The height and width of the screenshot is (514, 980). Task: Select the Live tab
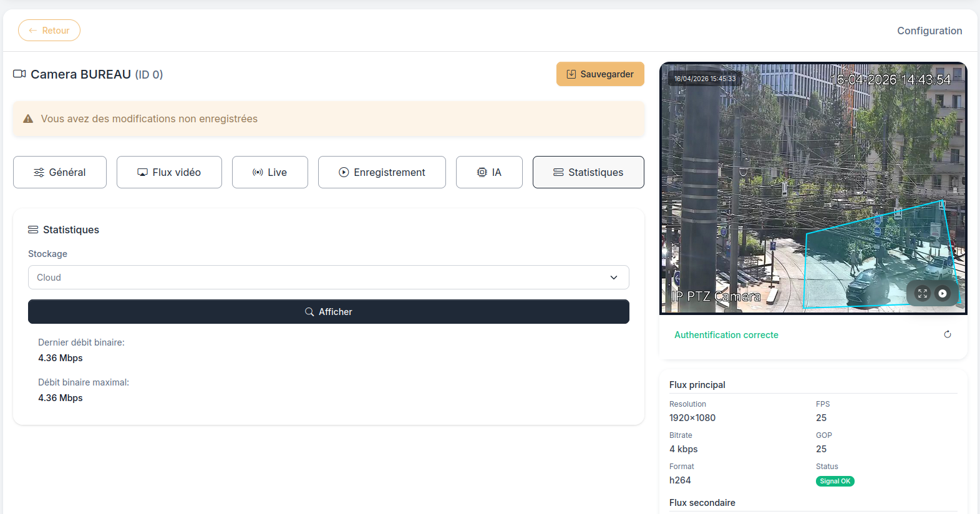[270, 172]
